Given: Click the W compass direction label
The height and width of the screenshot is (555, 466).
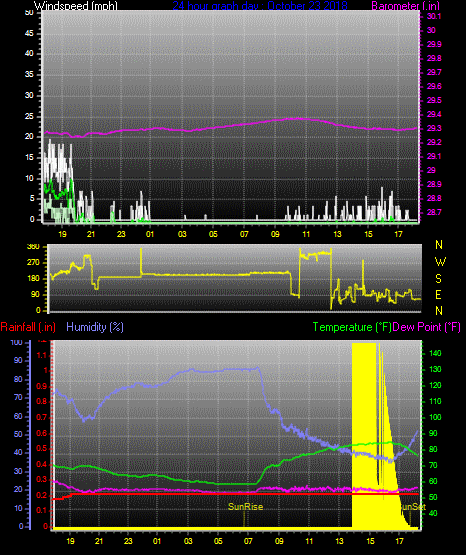Looking at the screenshot, I should click(x=440, y=262).
